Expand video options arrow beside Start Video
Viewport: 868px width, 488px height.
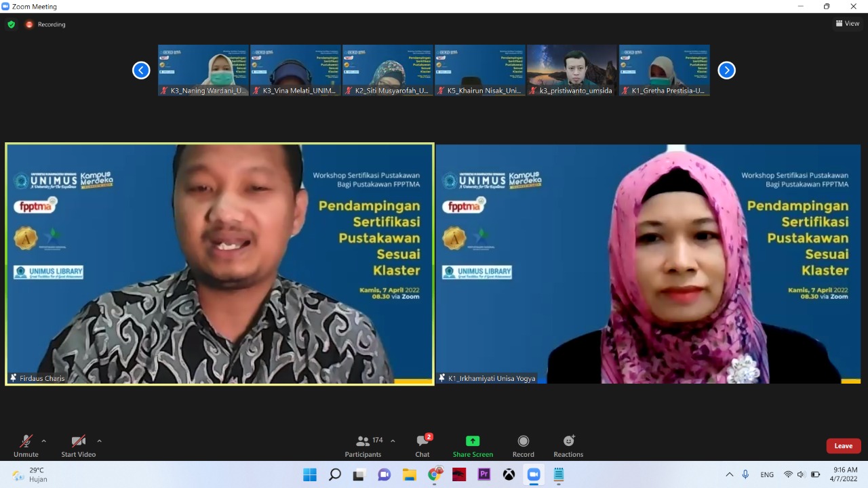tap(99, 441)
